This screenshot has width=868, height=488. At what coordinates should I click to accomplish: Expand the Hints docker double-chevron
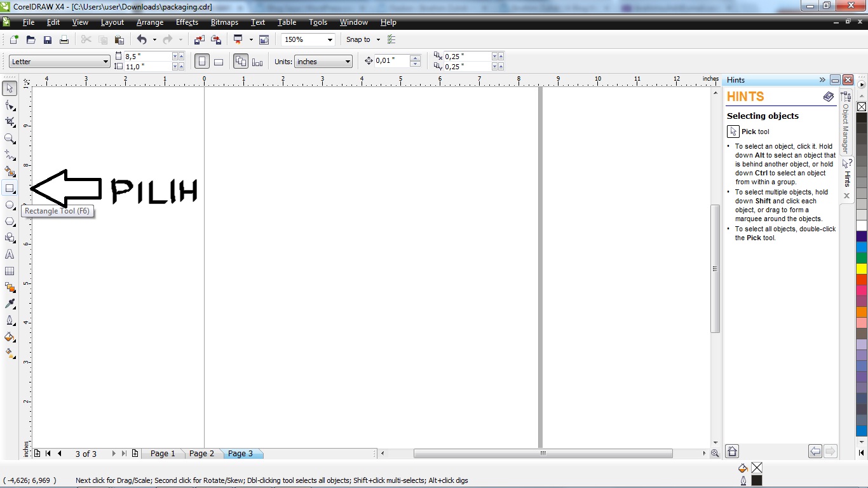tap(822, 80)
